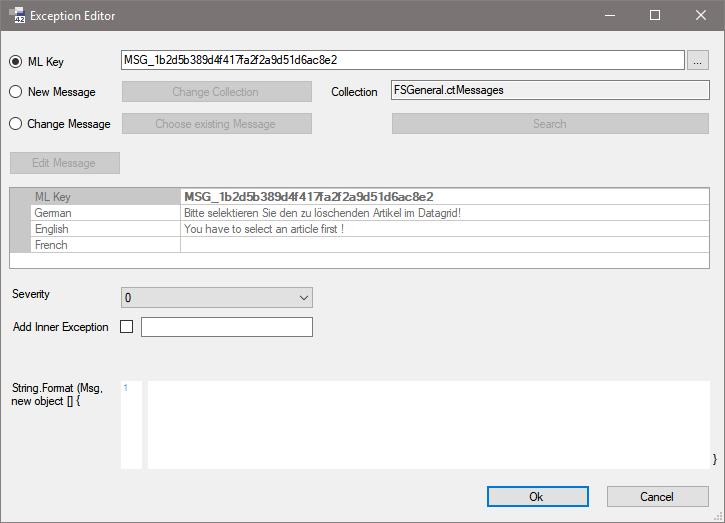Click Choose existing Message button
725x523 pixels.
pos(216,123)
